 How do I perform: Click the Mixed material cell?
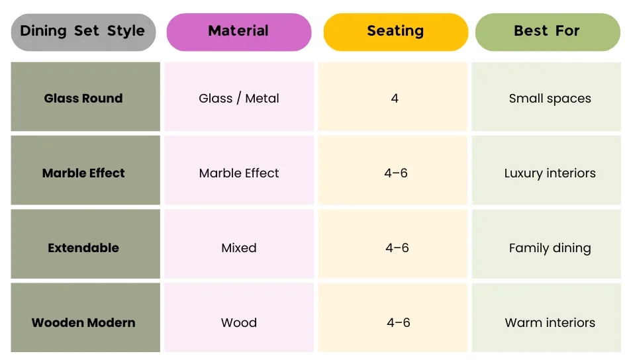click(239, 248)
